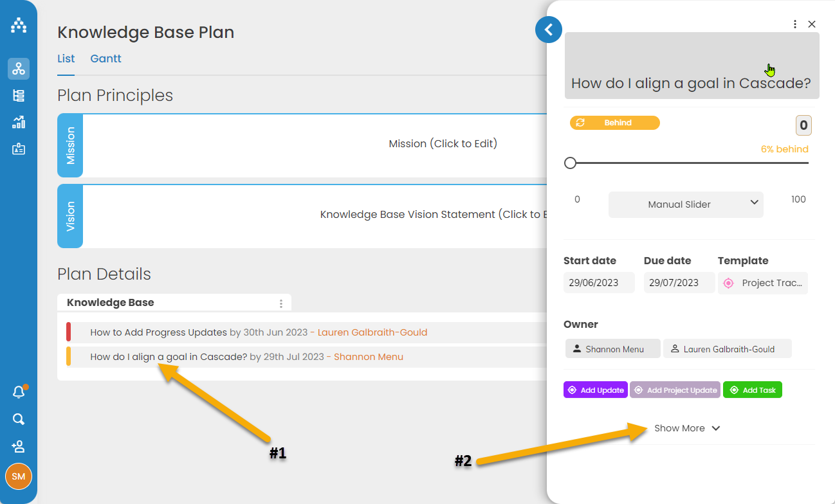Click the progress slider handle
This screenshot has height=504, width=835.
[x=570, y=163]
